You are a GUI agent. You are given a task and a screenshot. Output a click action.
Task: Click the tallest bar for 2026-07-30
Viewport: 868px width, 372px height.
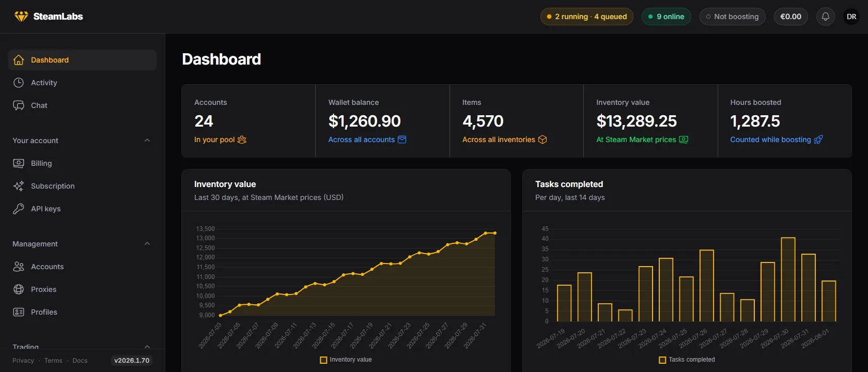[x=788, y=280]
